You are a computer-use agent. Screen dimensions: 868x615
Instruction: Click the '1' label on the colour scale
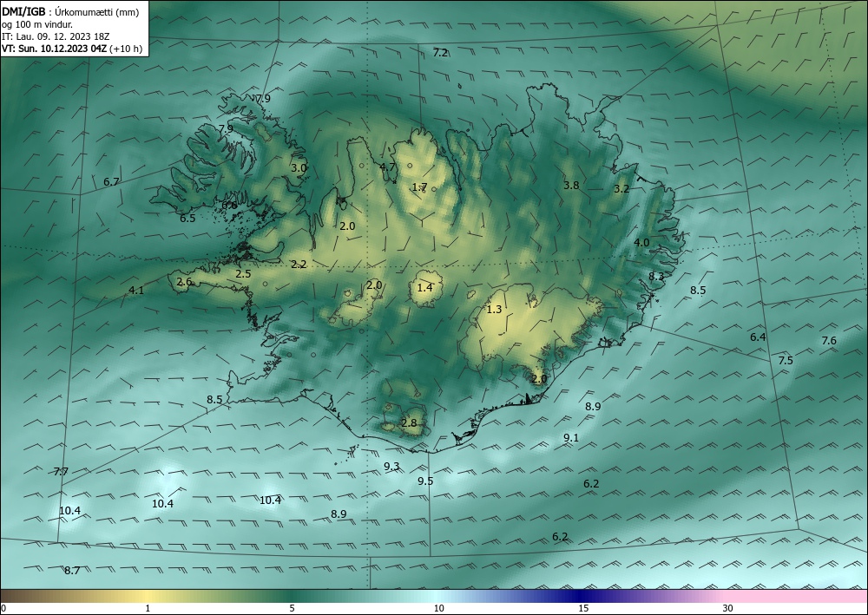[148, 608]
